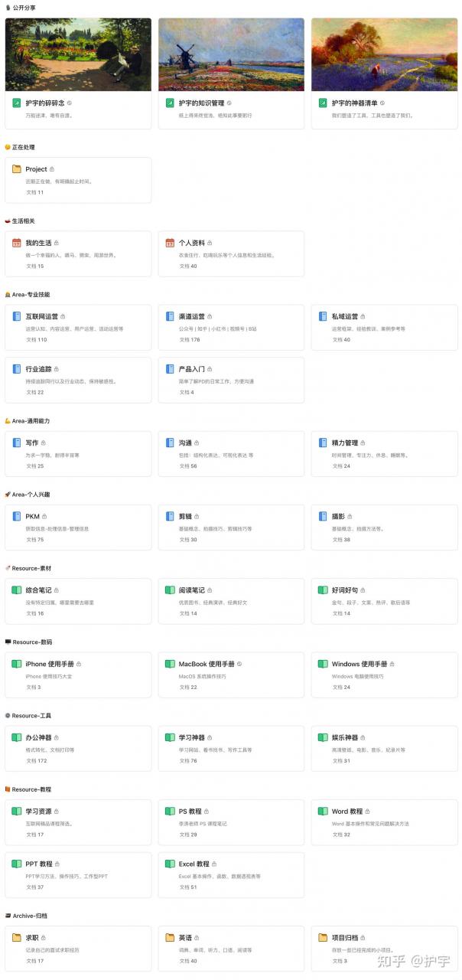Click the green book icon of 办公神器

coord(17,738)
